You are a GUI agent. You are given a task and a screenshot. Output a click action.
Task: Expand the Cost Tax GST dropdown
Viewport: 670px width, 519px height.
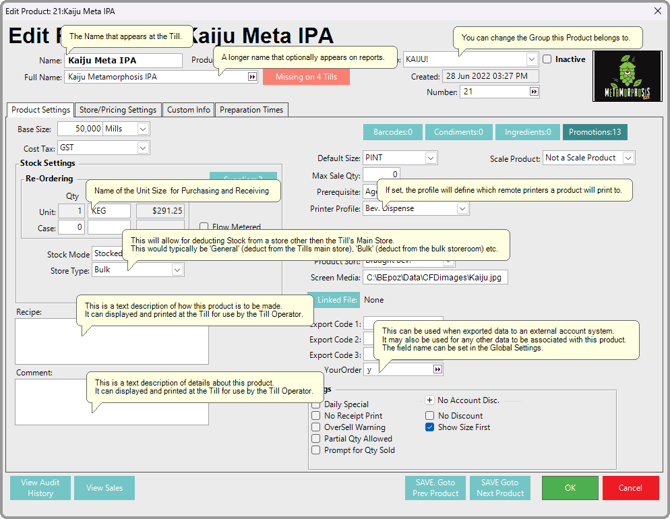point(142,148)
